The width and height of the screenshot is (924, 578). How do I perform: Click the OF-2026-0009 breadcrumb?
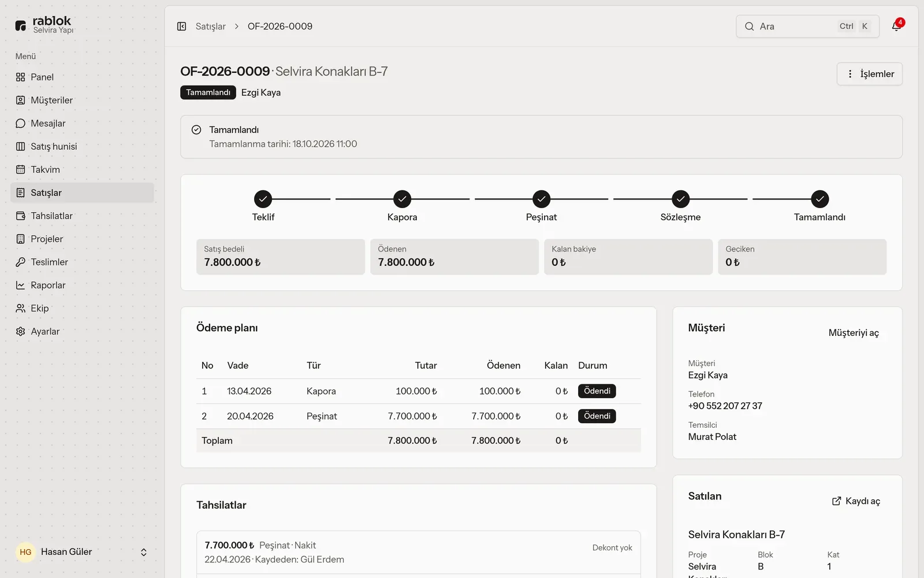280,26
